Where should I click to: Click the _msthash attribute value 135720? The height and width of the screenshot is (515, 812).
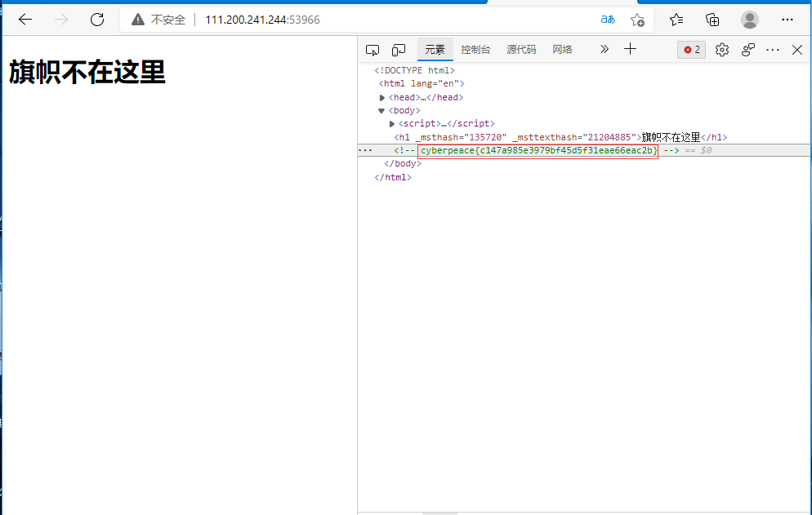coord(485,137)
